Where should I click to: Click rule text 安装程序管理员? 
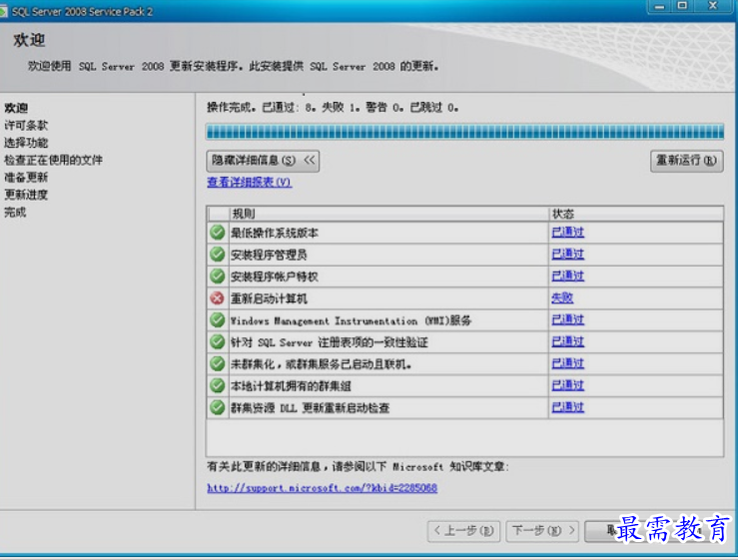pos(269,256)
